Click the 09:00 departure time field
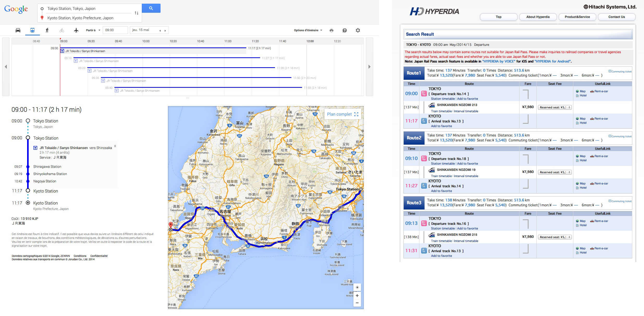The image size is (644, 316). tap(115, 30)
